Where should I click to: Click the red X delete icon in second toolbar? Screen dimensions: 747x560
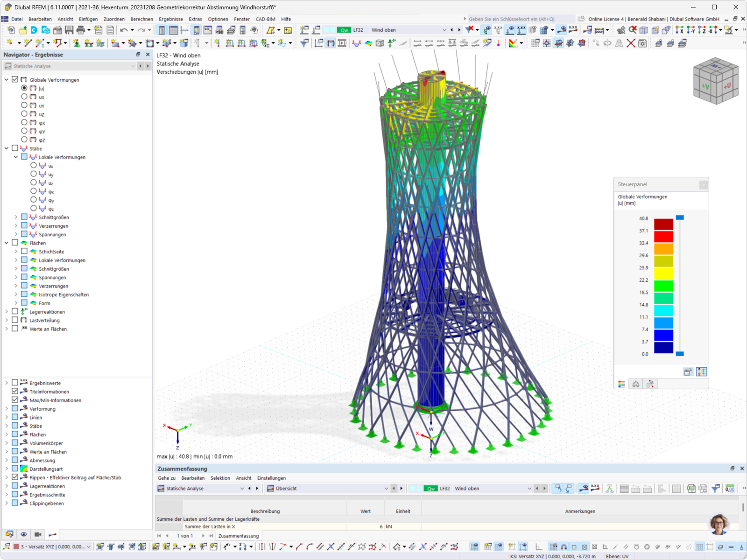click(631, 43)
